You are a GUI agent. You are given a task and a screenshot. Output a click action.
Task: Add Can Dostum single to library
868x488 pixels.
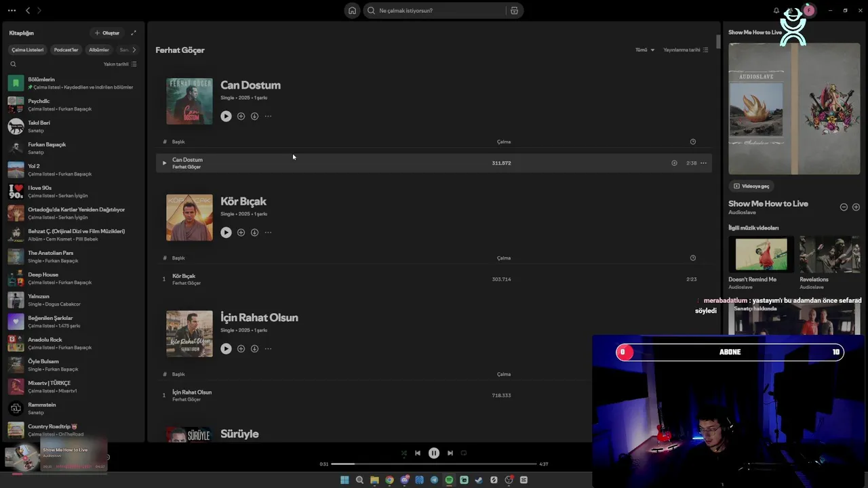241,117
